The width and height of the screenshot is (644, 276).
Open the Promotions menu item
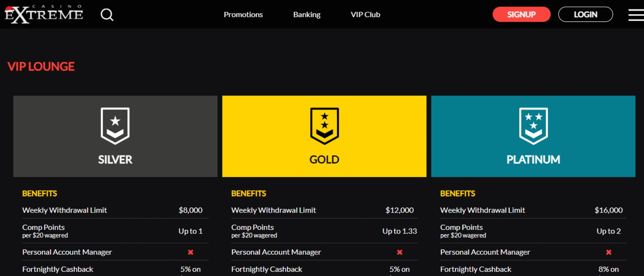(243, 15)
